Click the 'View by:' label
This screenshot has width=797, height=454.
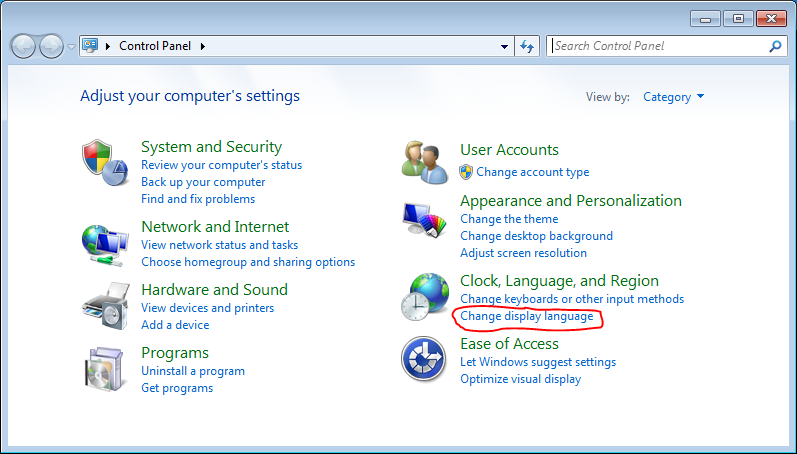[x=607, y=97]
